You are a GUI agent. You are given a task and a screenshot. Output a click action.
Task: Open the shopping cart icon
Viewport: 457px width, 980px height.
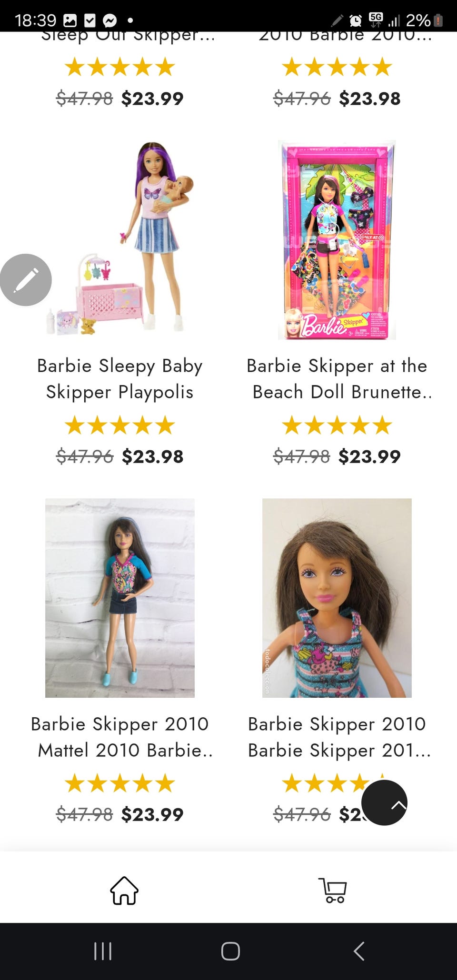click(332, 890)
